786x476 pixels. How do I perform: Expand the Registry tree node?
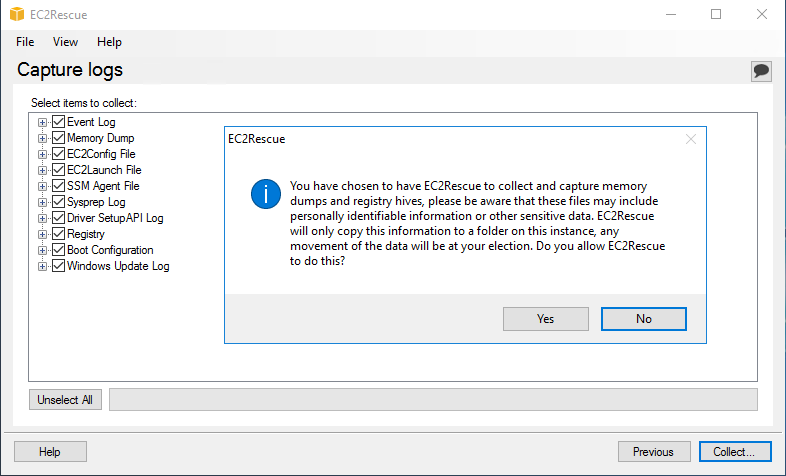coord(43,234)
